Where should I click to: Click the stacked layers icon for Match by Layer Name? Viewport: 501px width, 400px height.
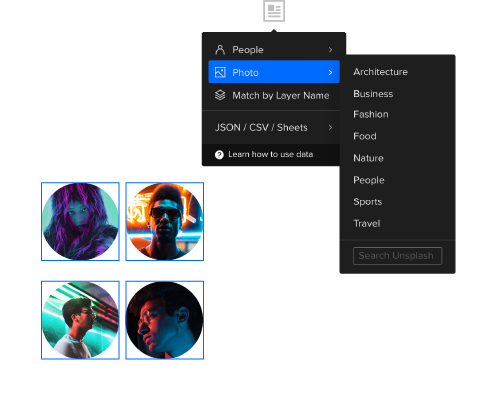(220, 95)
